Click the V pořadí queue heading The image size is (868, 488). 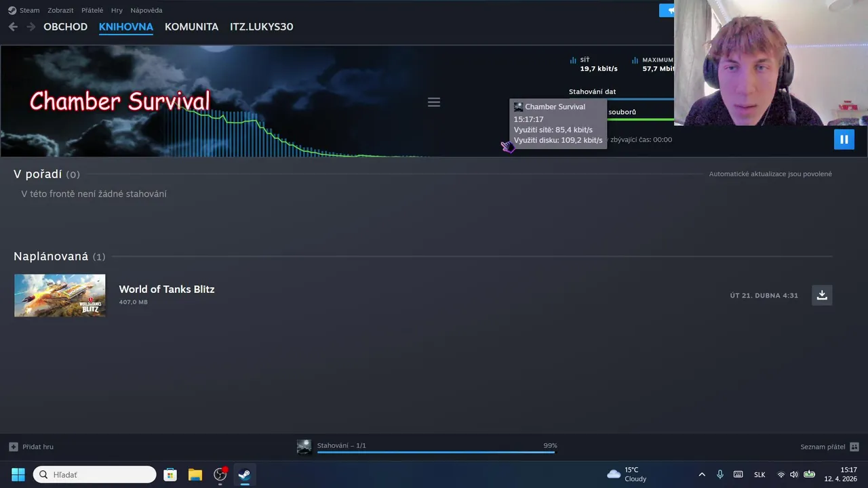tap(47, 174)
